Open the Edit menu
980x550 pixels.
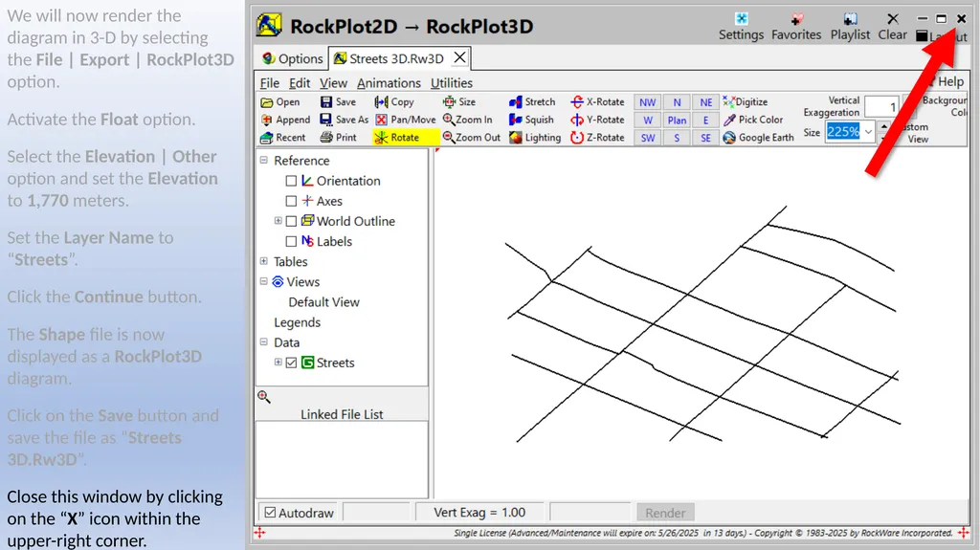click(300, 83)
